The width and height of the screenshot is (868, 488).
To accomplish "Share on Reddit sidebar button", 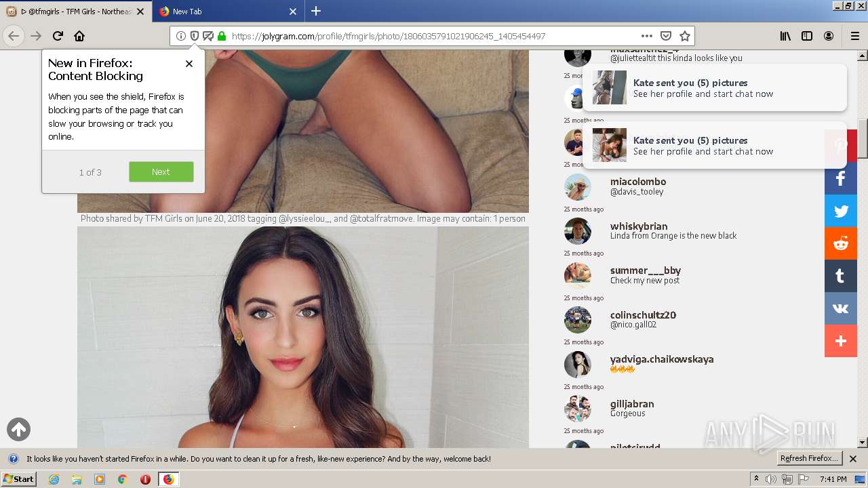I will click(841, 243).
